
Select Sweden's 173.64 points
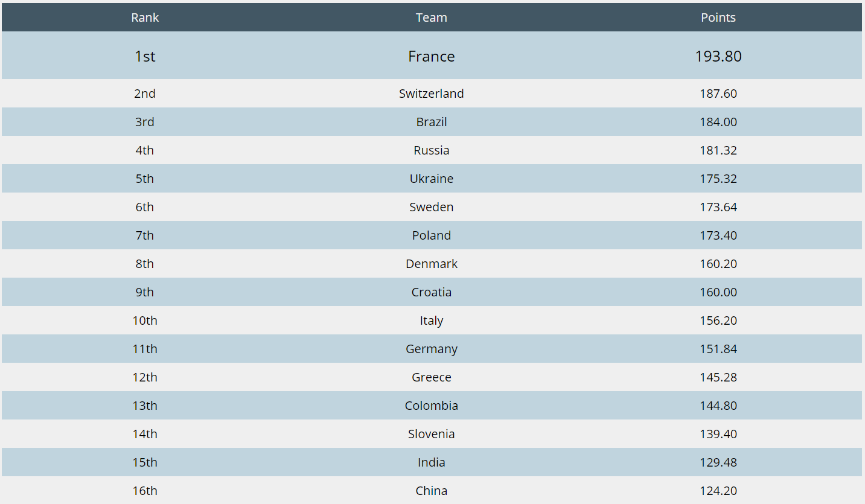click(718, 207)
